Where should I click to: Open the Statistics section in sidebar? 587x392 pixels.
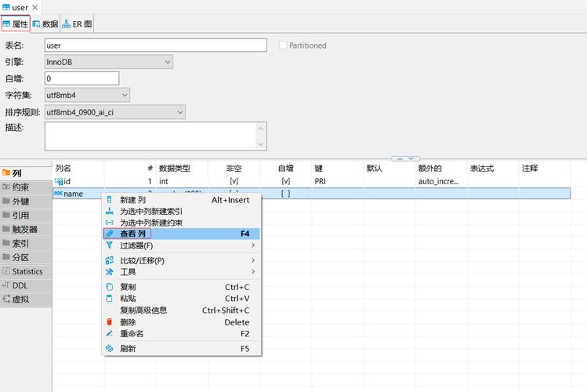[x=26, y=271]
